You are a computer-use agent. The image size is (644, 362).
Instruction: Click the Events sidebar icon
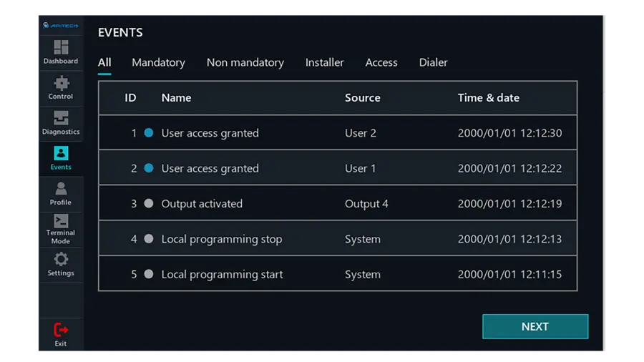(61, 154)
